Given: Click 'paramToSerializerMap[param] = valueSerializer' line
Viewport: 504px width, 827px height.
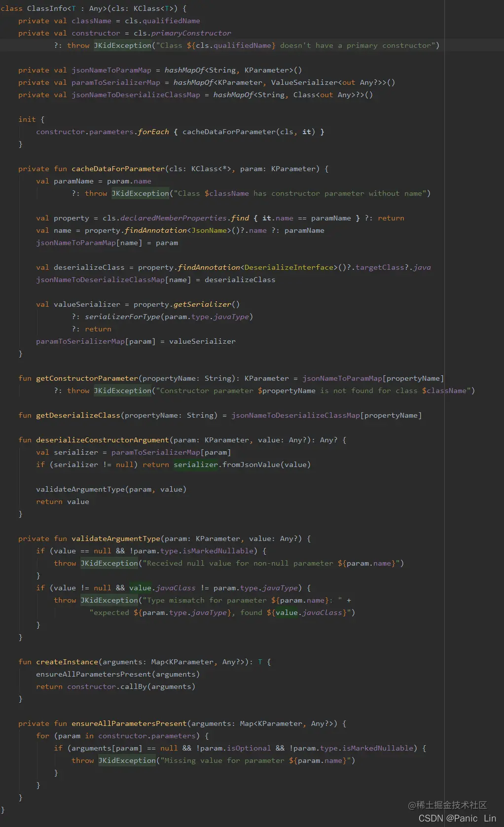Looking at the screenshot, I should point(136,341).
